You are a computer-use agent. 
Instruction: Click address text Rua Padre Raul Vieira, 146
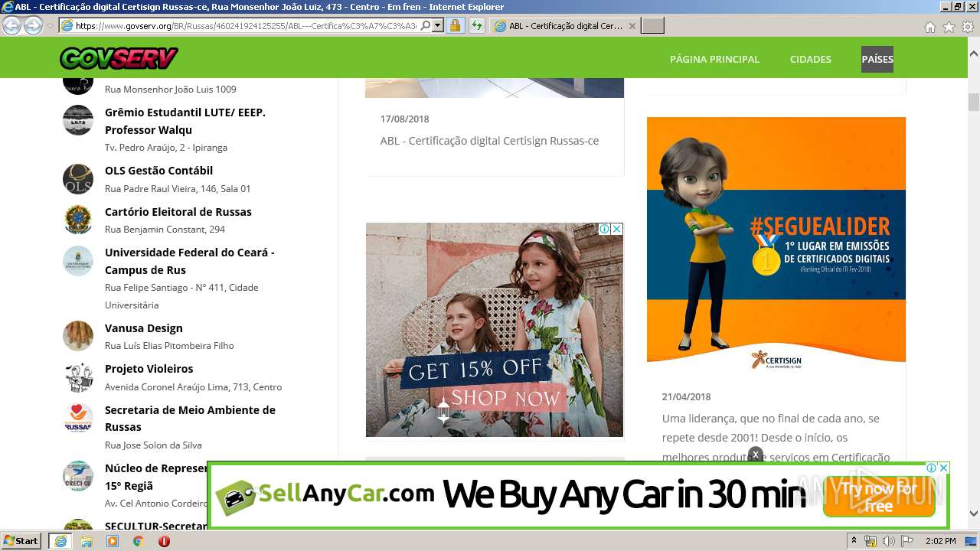tap(178, 189)
